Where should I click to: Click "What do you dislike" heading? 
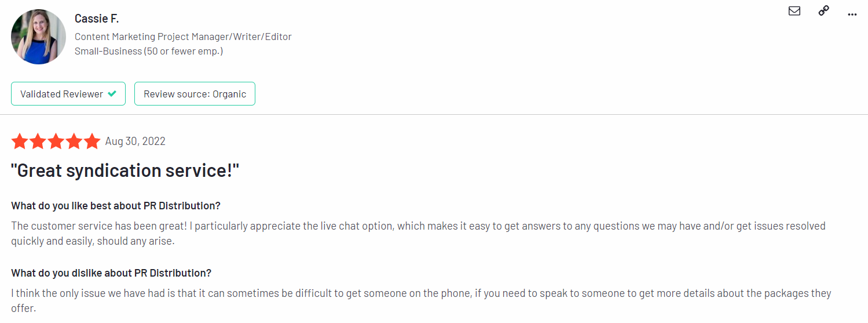111,273
